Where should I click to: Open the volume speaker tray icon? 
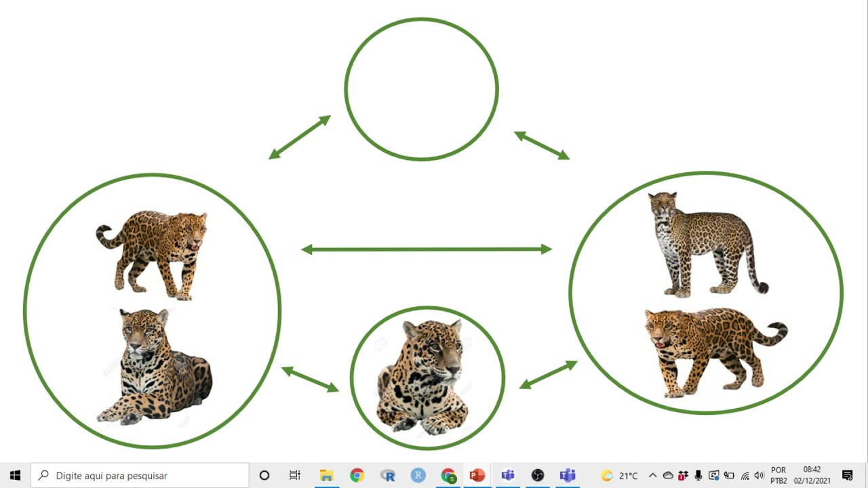(x=759, y=476)
